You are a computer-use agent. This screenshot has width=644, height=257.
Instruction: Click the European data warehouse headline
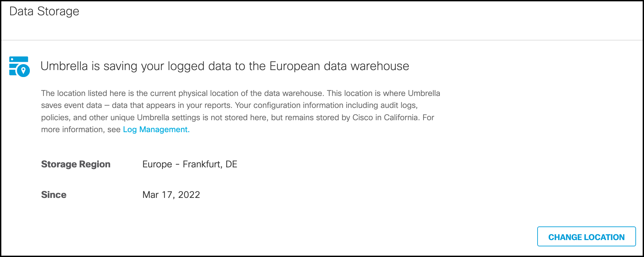(225, 66)
